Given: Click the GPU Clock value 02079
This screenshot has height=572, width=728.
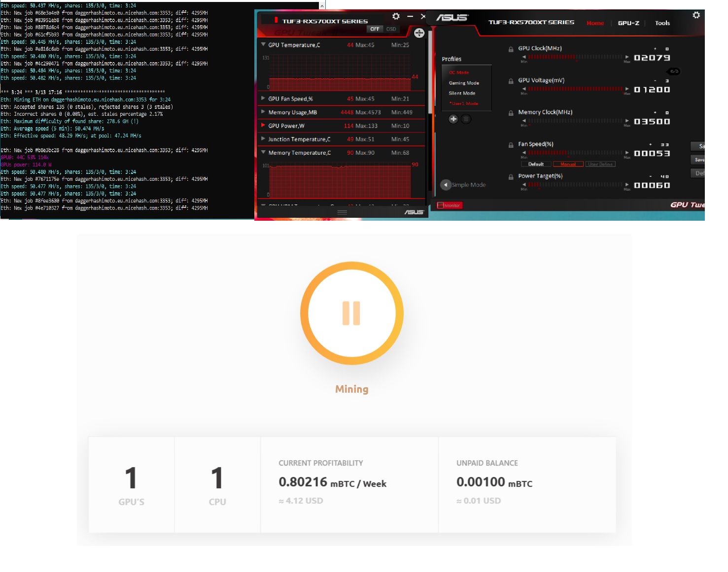Looking at the screenshot, I should click(652, 58).
